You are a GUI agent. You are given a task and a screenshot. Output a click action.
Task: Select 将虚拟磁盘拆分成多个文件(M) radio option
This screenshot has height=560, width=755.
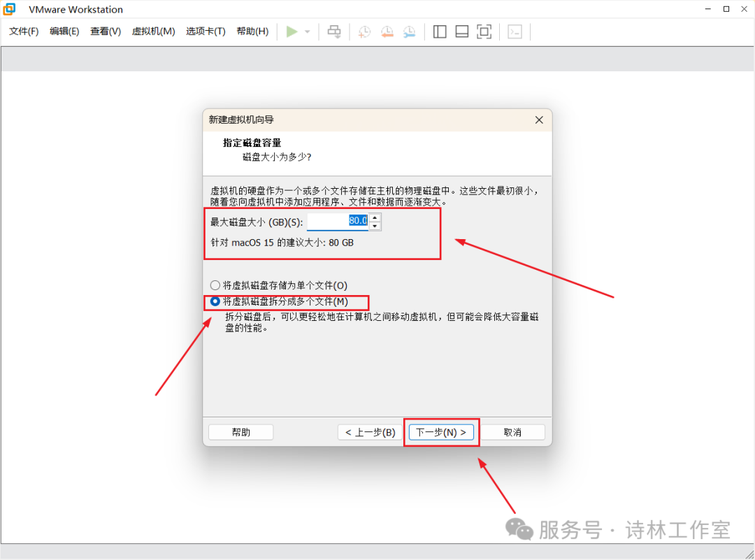click(x=279, y=301)
